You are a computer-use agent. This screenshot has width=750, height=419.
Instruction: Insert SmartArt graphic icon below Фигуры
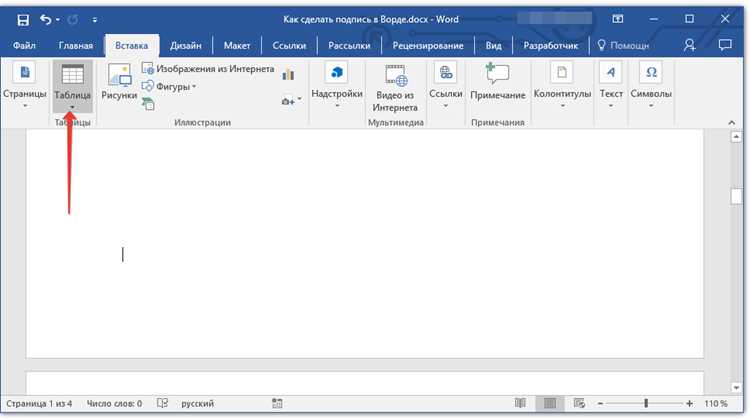tap(148, 103)
